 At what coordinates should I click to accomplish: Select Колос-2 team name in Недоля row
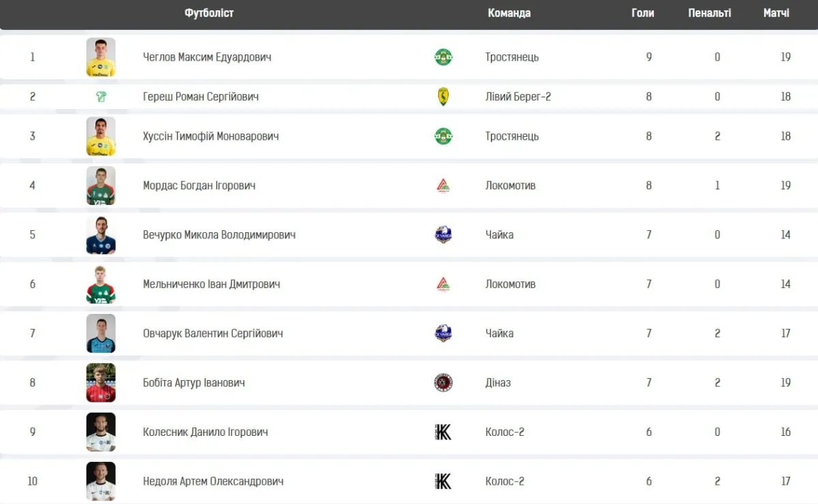pos(504,482)
